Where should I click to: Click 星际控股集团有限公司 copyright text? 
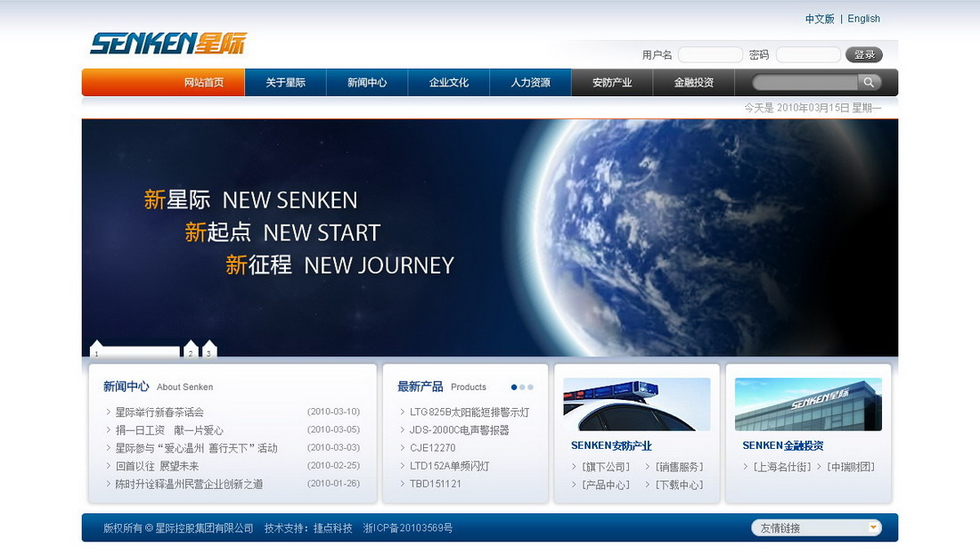point(204,528)
